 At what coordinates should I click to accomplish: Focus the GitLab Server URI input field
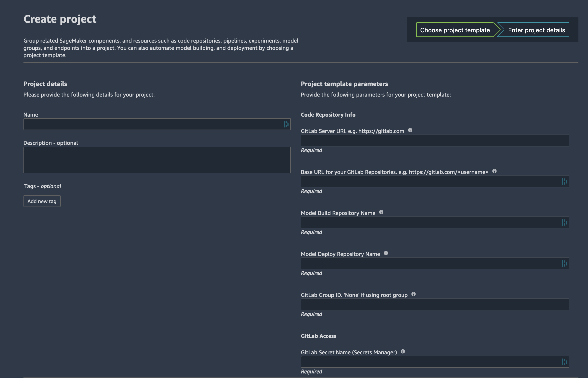[435, 141]
